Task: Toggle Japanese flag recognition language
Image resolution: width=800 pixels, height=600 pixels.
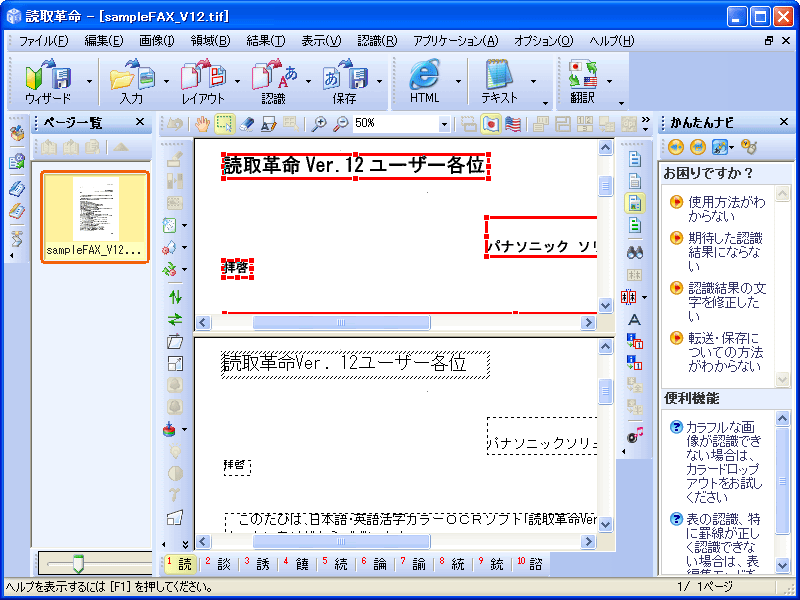Action: [491, 124]
